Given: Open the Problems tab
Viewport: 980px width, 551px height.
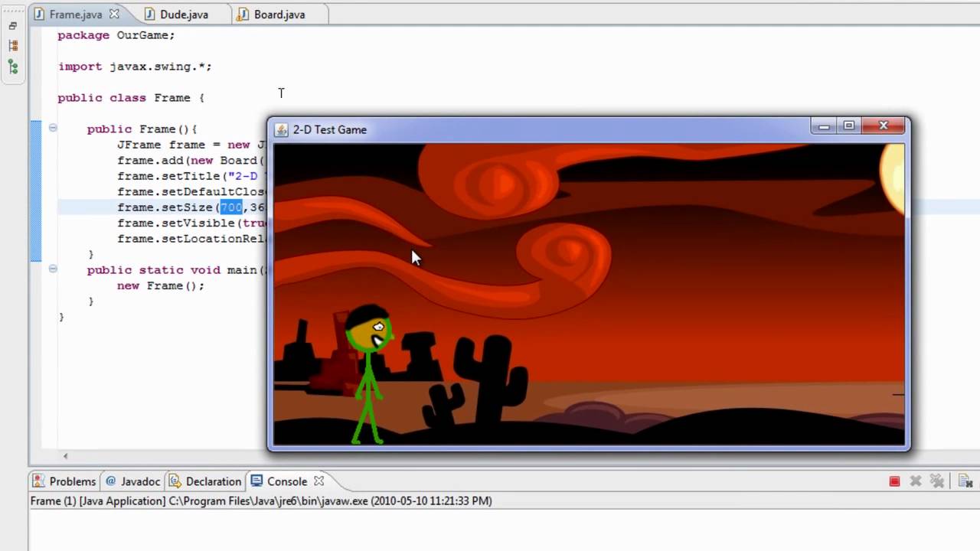Looking at the screenshot, I should tap(64, 481).
